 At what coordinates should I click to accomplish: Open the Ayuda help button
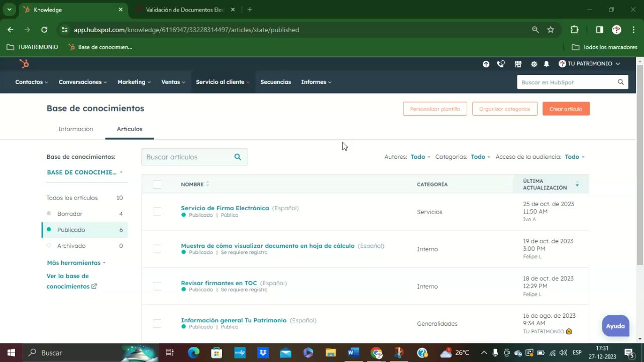(x=615, y=326)
